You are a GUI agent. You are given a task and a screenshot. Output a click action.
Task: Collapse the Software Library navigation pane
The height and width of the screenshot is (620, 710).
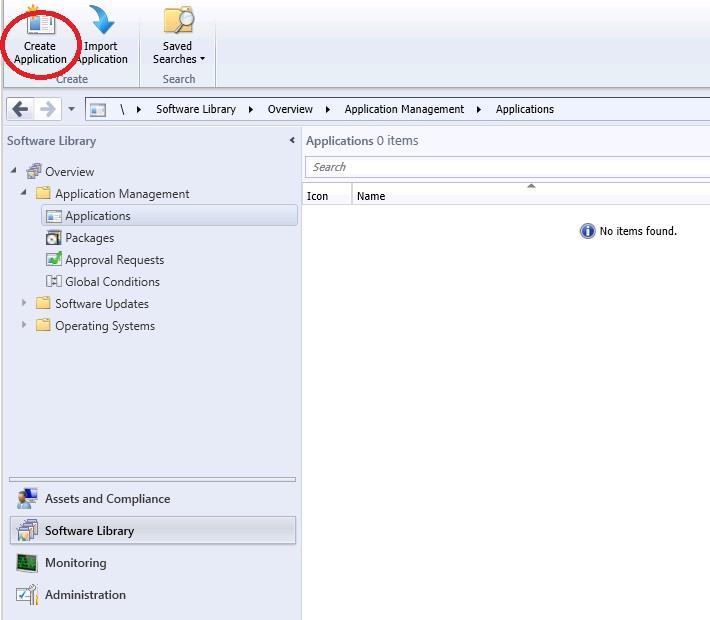tap(292, 140)
